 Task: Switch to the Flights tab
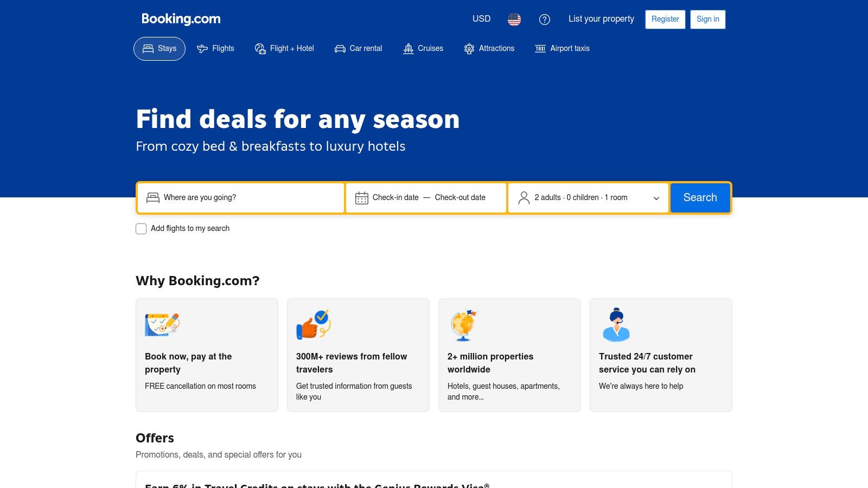click(x=216, y=49)
